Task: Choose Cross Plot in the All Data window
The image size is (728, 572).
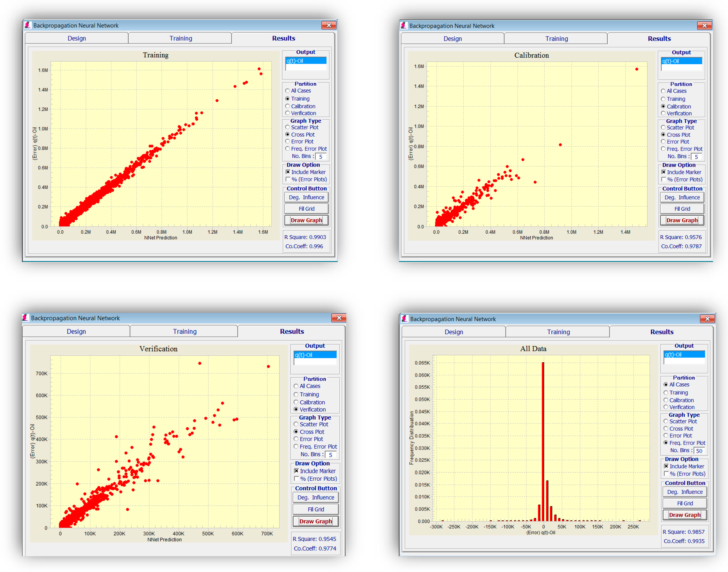Action: (x=678, y=429)
